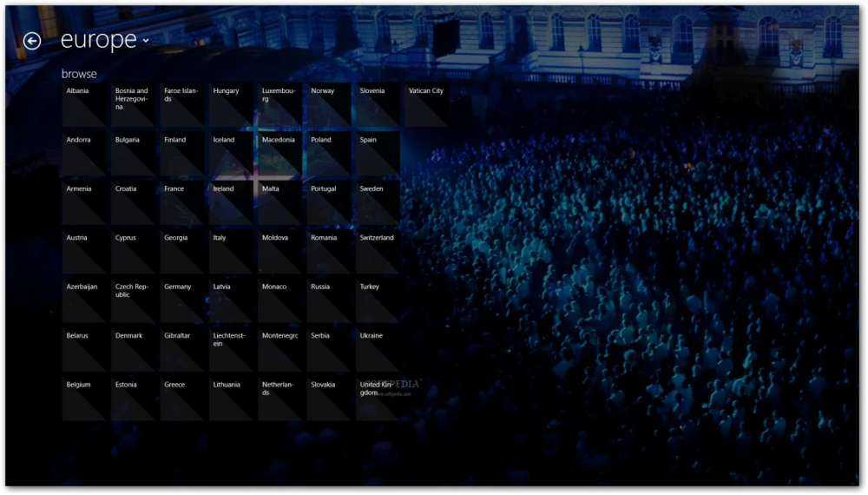The width and height of the screenshot is (868, 495).
Task: Open the France country tile
Action: pyautogui.click(x=182, y=203)
